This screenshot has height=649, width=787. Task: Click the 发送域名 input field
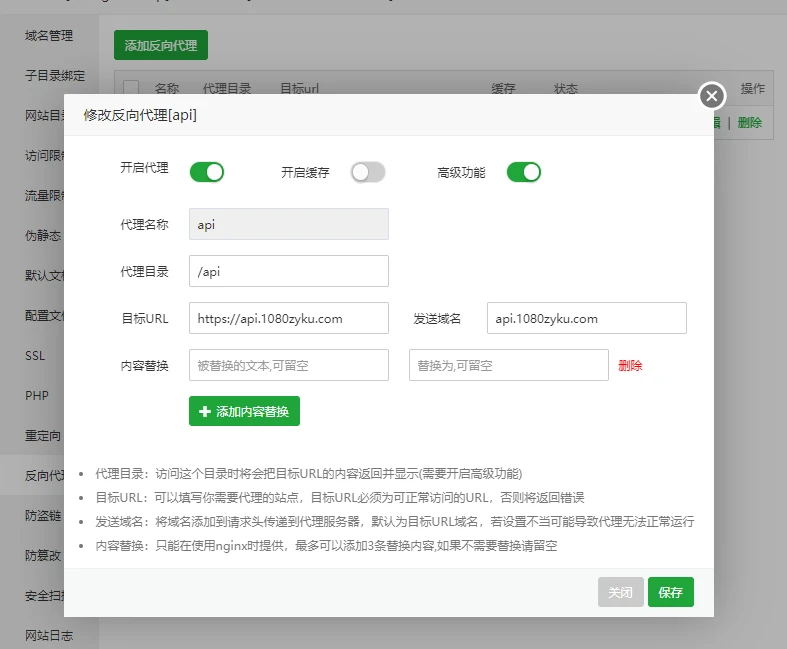tap(586, 318)
